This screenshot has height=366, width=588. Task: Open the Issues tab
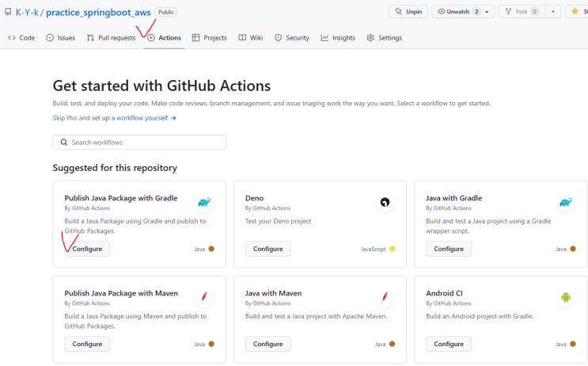click(60, 38)
